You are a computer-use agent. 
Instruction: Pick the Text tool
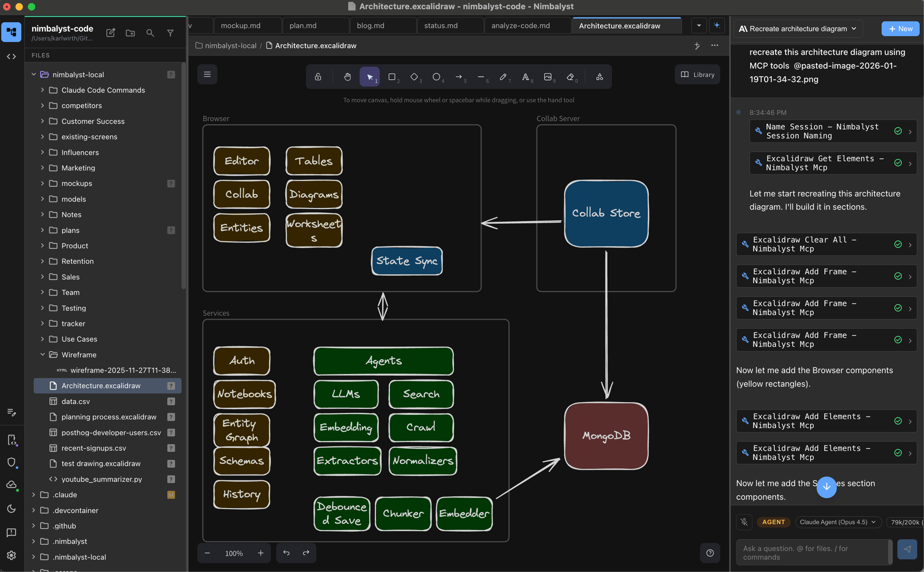click(x=525, y=77)
